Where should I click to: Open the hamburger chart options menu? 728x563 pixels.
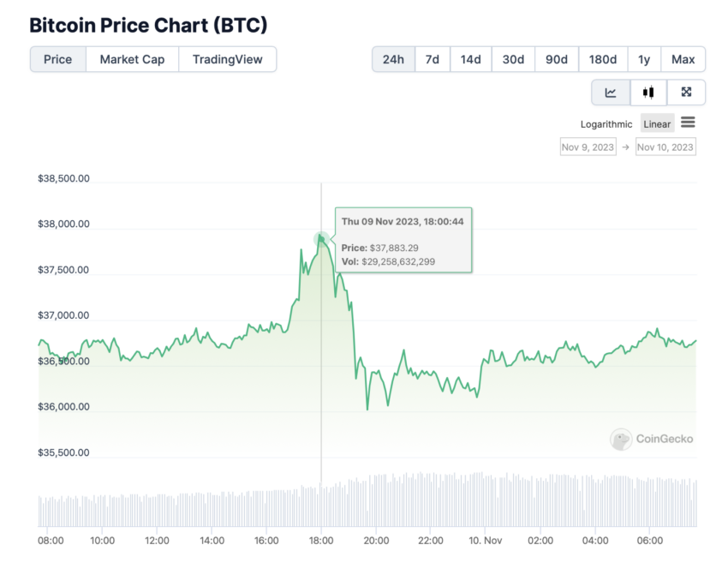point(688,123)
